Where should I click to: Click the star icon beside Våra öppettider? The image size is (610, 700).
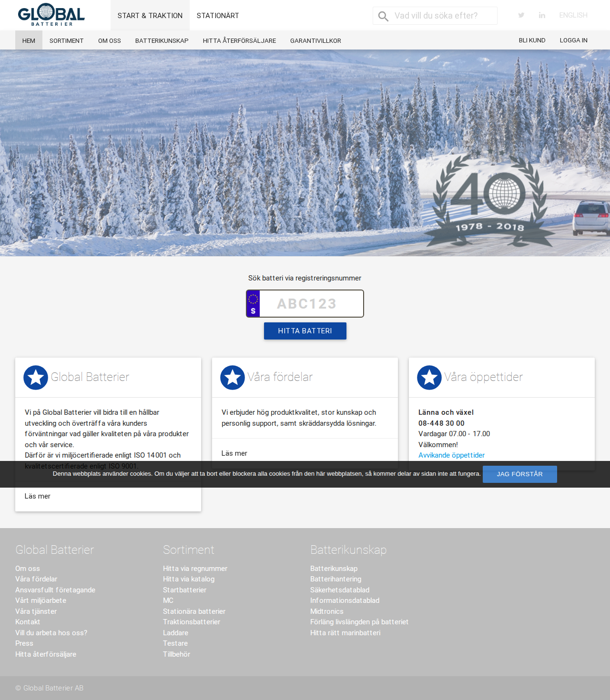tap(429, 378)
